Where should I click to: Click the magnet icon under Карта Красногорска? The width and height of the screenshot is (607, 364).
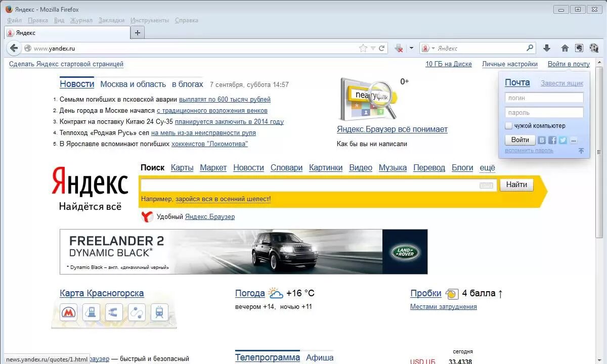[114, 312]
